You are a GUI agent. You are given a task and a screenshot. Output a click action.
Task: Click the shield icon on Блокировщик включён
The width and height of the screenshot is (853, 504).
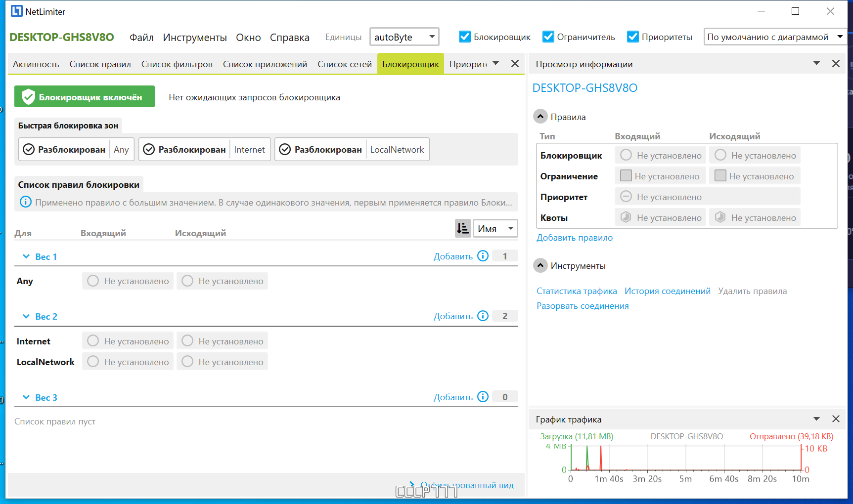(29, 97)
